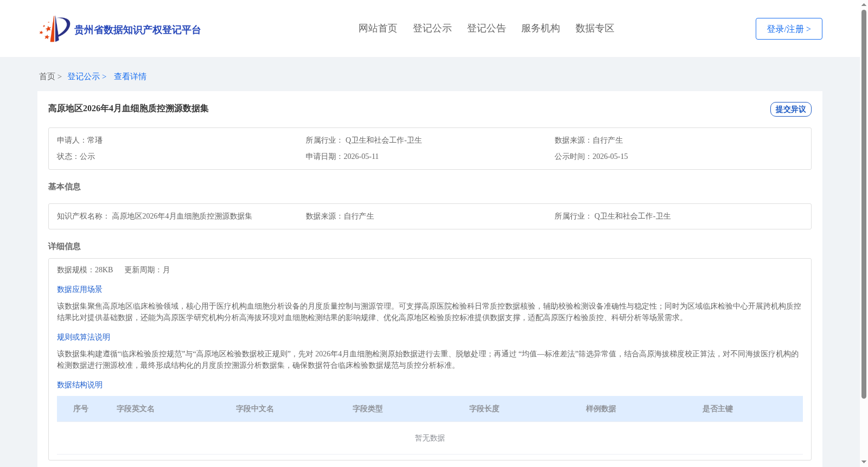Click the vertical scrollbar thumb
Screen dimensions: 868x467
[x=864, y=204]
